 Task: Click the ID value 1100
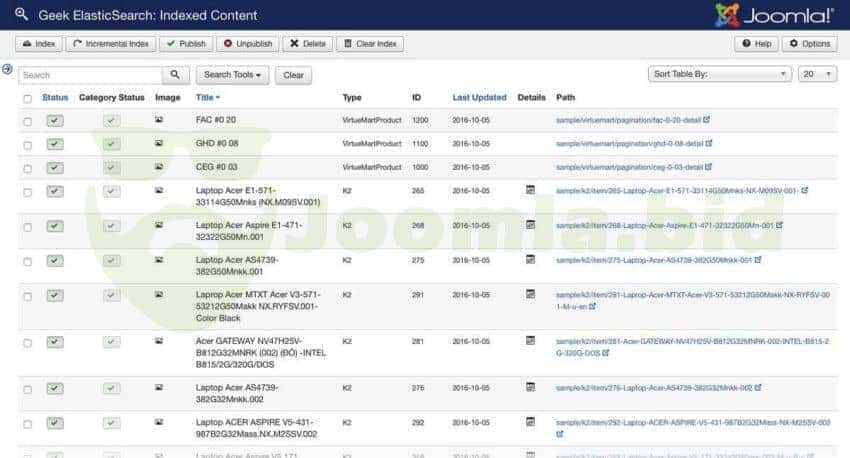click(x=420, y=144)
